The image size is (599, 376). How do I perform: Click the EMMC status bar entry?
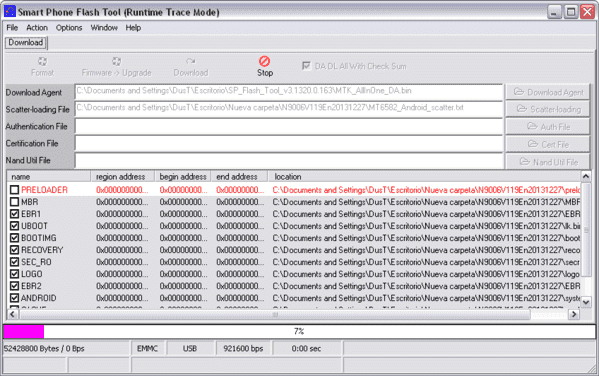(147, 348)
